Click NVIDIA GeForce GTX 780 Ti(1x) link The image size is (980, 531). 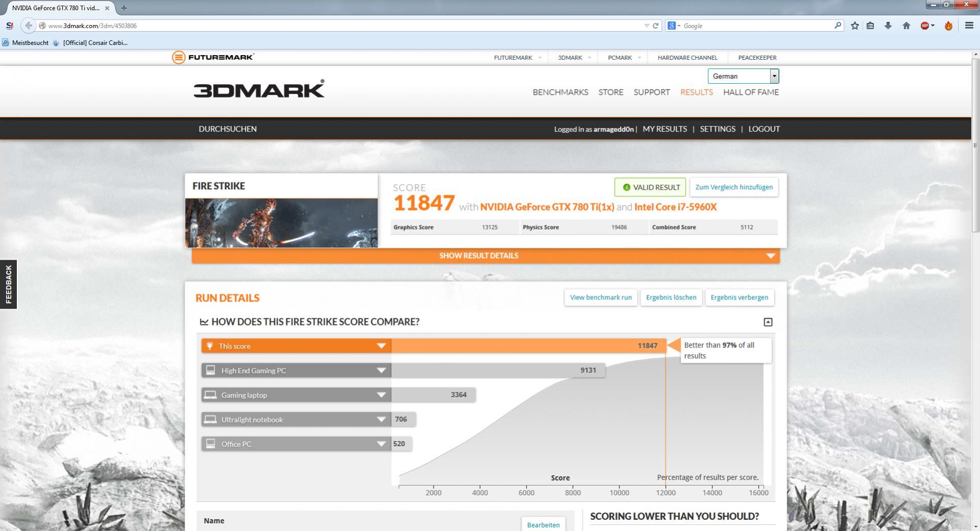547,207
